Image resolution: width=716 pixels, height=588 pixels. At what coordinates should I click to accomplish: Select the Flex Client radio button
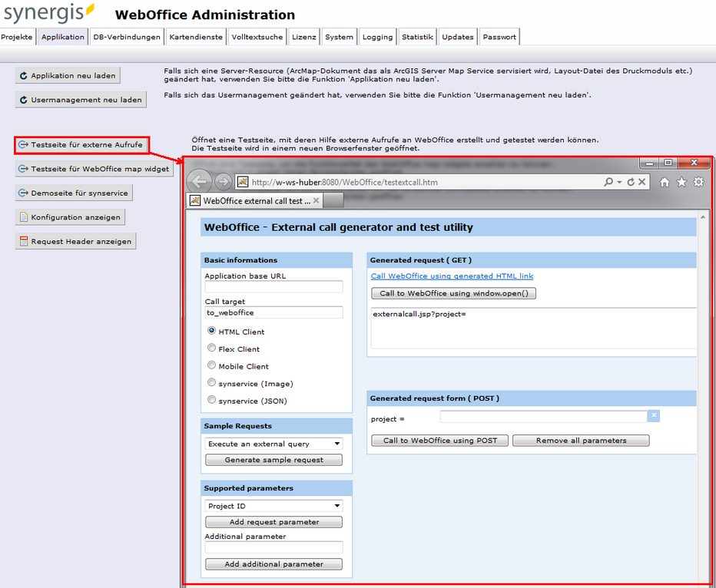212,349
